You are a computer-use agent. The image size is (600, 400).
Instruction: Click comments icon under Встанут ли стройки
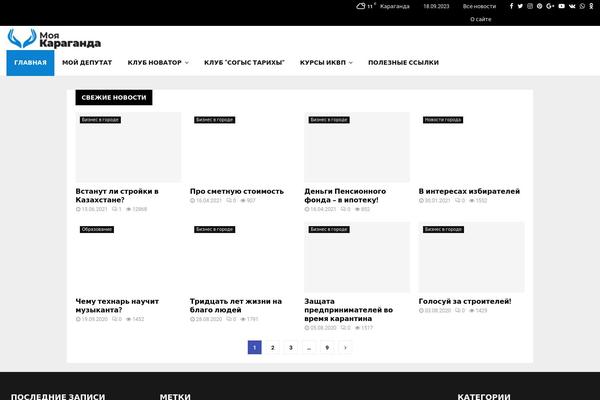(114, 209)
